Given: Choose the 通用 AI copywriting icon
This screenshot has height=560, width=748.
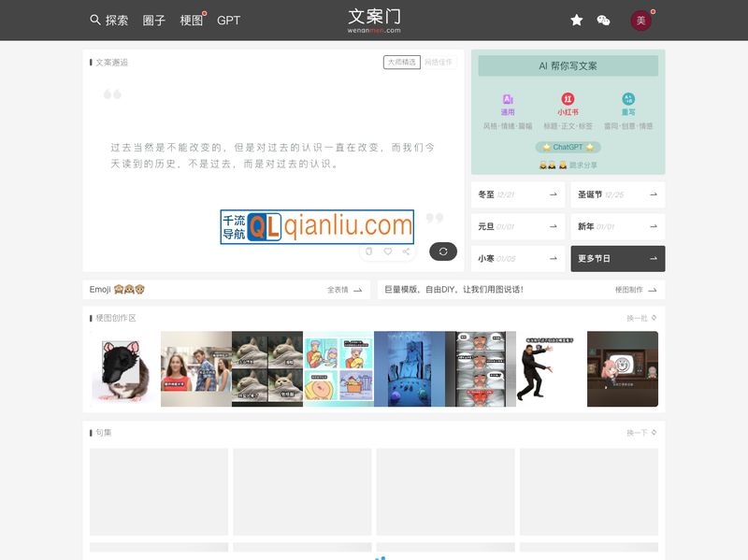Looking at the screenshot, I should click(x=508, y=99).
